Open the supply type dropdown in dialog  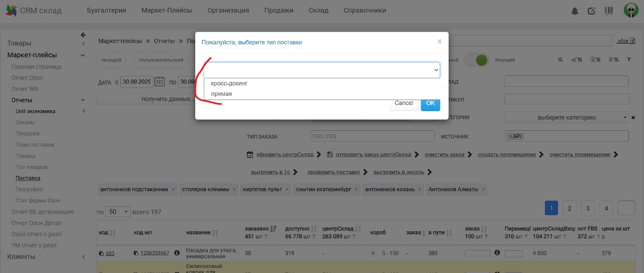pyautogui.click(x=322, y=70)
